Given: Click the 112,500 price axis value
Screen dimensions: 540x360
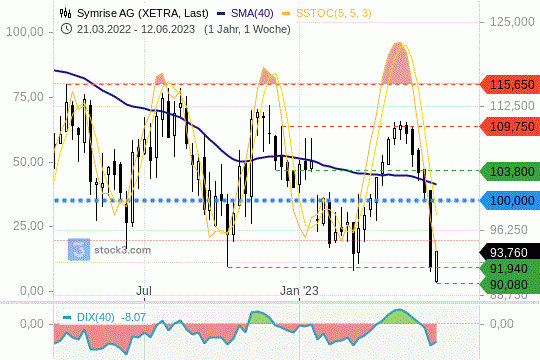Looking at the screenshot, I should point(512,106).
